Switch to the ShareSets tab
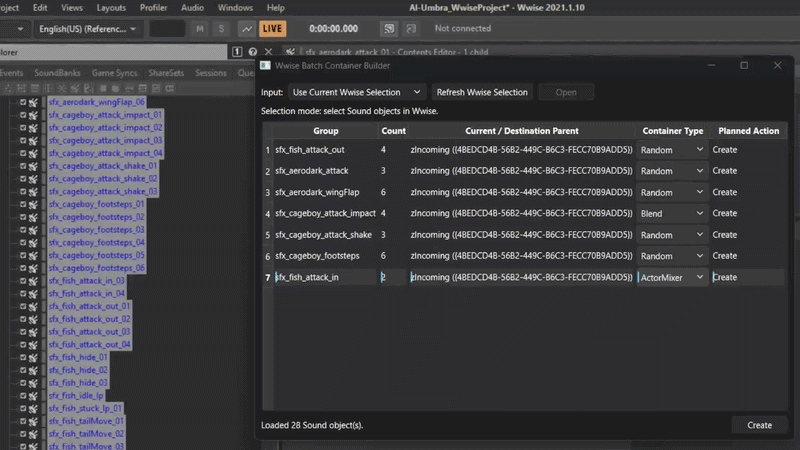This screenshot has width=800, height=450. point(166,73)
